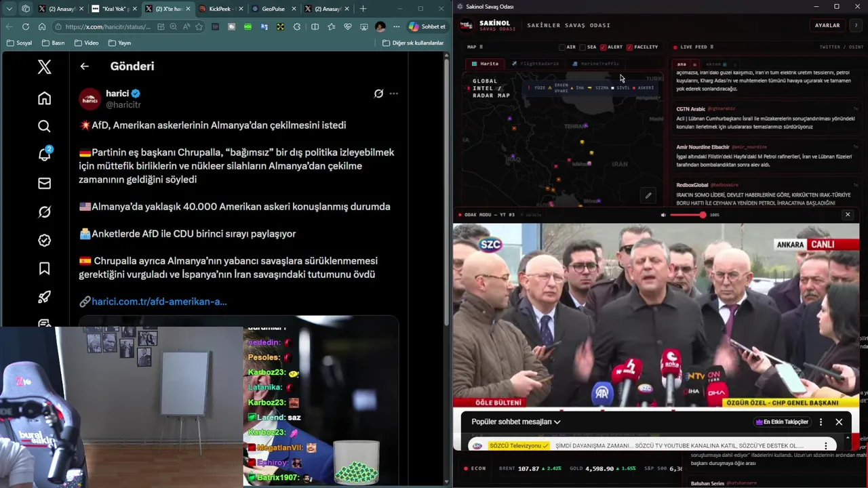This screenshot has width=868, height=488.
Task: Open Diğer sık kullanılanlar folder
Action: tap(413, 43)
